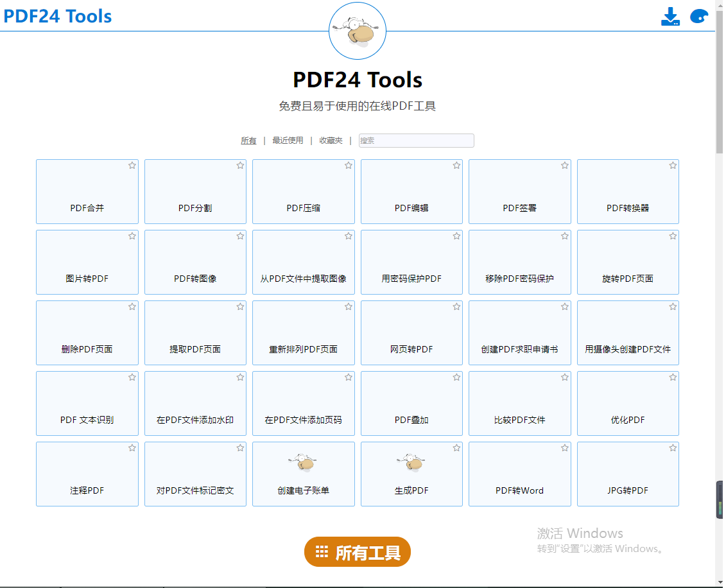Click the page's vertical scrollbar thumb

pos(719,82)
